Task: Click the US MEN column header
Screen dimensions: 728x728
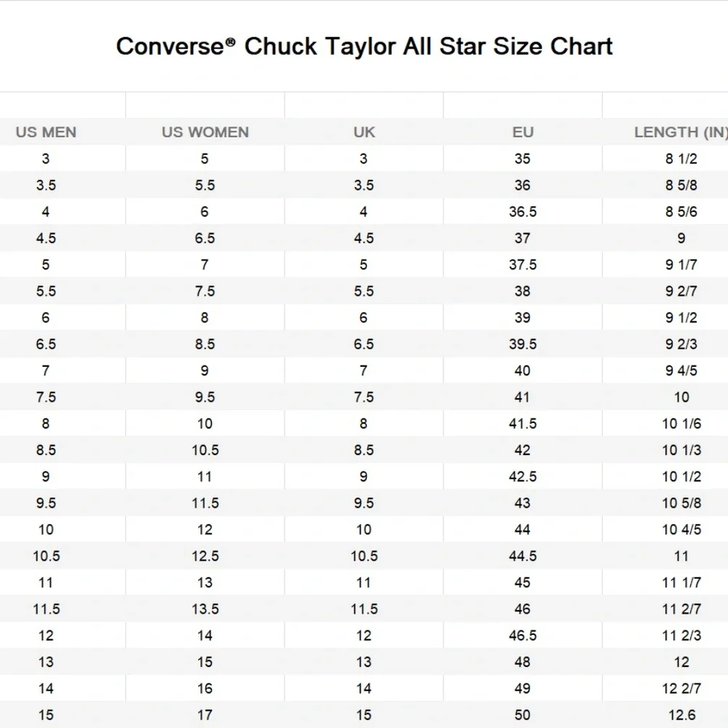Action: pyautogui.click(x=46, y=132)
